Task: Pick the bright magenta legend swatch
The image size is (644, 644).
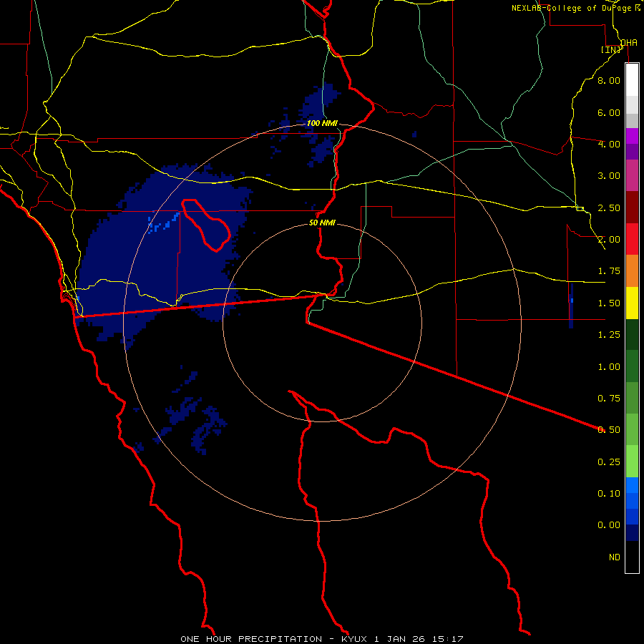Action: [632, 136]
